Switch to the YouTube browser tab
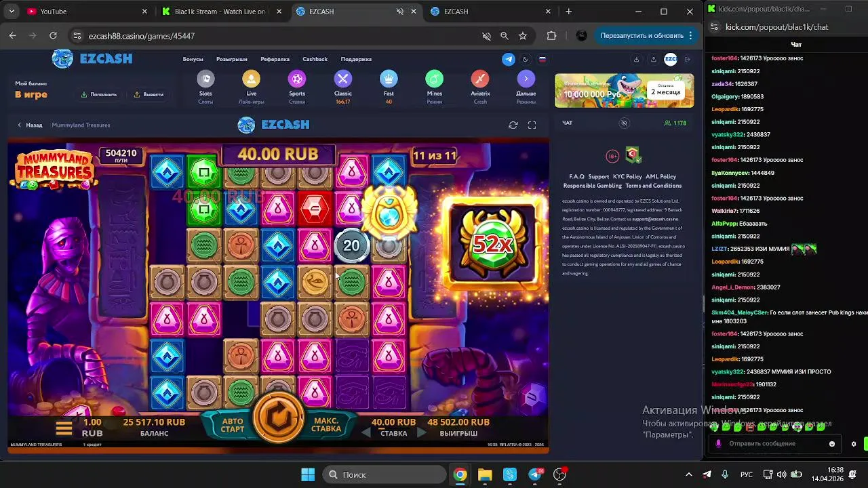 point(87,12)
